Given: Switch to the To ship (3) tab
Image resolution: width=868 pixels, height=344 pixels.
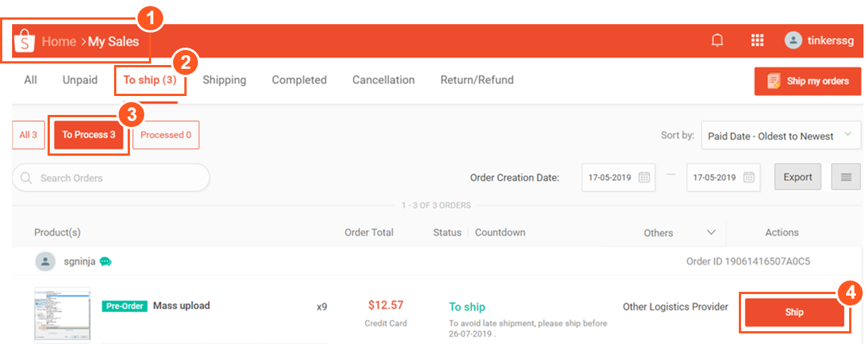Looking at the screenshot, I should pos(150,80).
